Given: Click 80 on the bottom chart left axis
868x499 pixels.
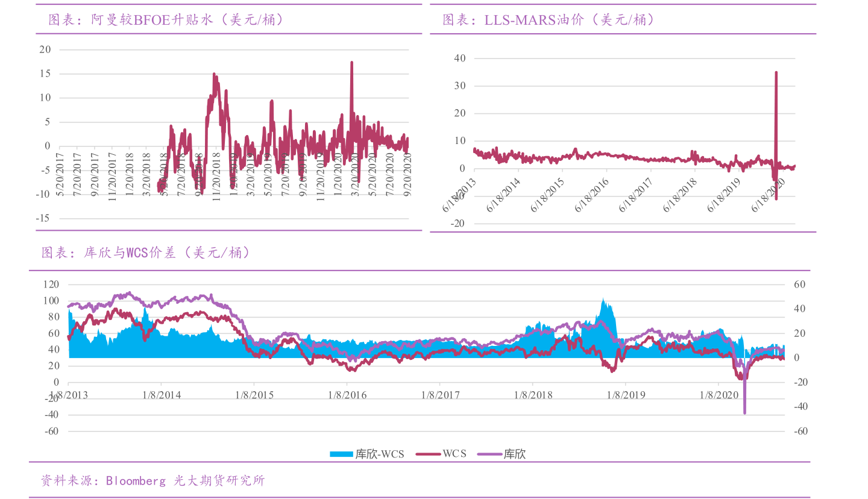Looking at the screenshot, I should coord(54,316).
